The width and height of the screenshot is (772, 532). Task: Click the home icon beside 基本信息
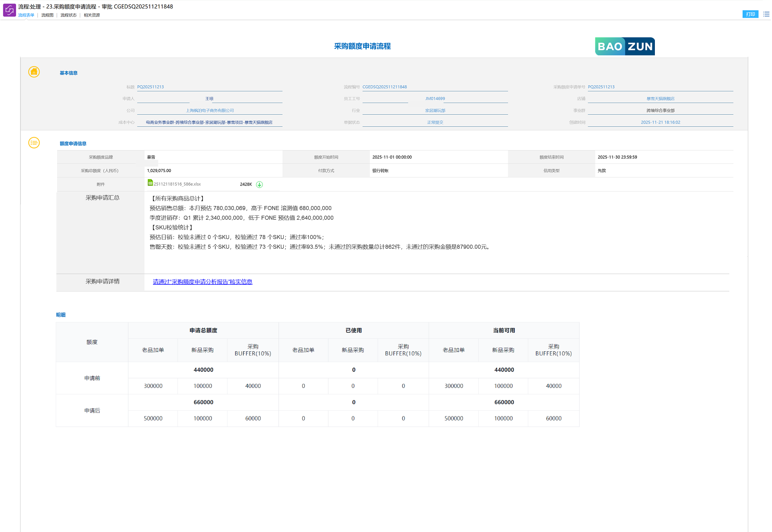click(x=34, y=72)
